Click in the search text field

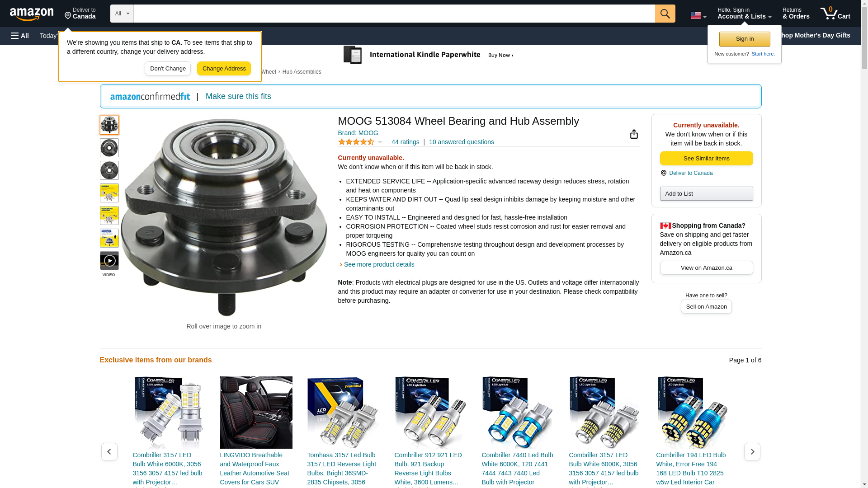(394, 14)
